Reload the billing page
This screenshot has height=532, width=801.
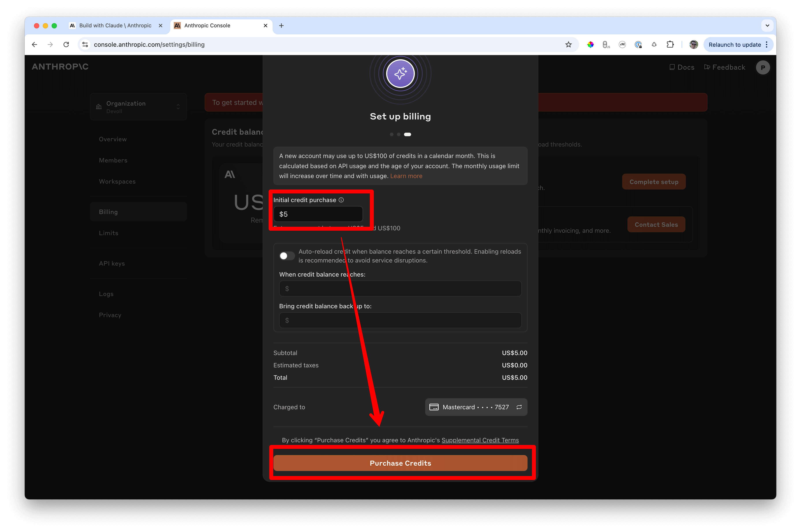[x=66, y=45]
